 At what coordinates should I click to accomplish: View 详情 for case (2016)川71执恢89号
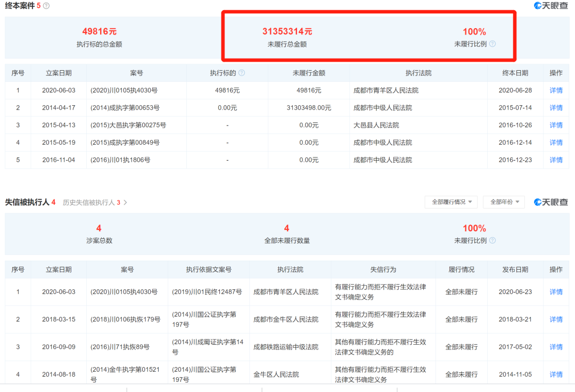pos(556,347)
